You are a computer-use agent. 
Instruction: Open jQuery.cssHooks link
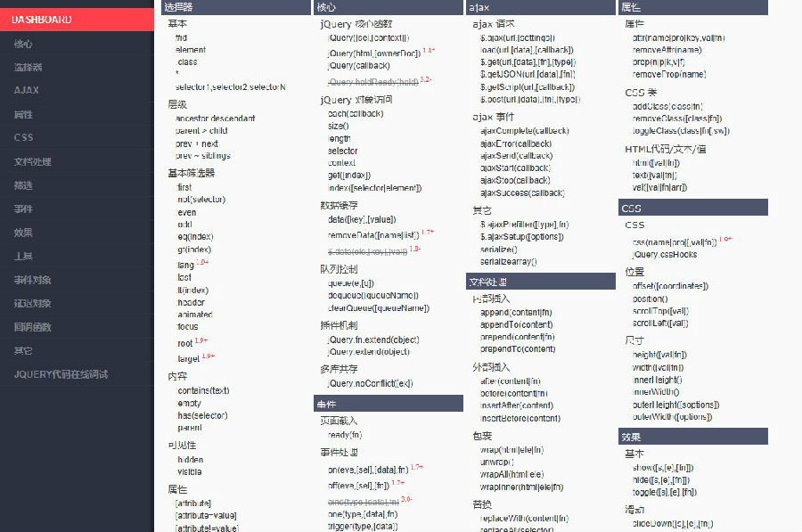(x=665, y=254)
